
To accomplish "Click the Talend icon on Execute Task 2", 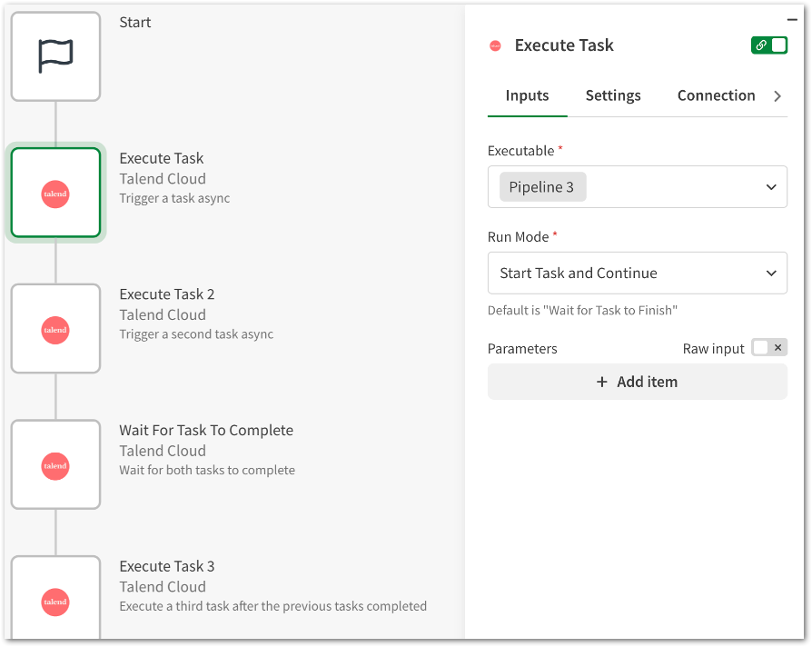I will [55, 329].
